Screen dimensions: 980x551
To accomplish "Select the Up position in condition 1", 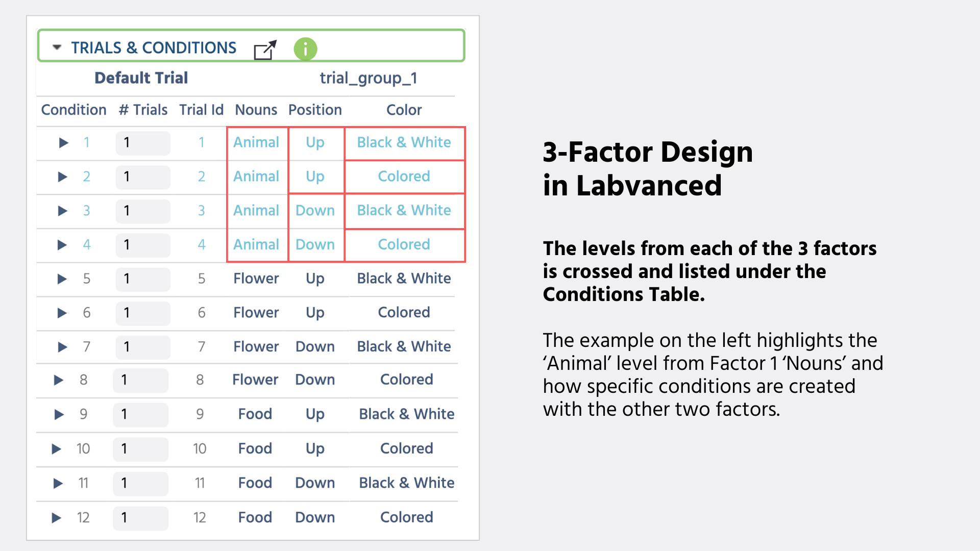I will [315, 143].
